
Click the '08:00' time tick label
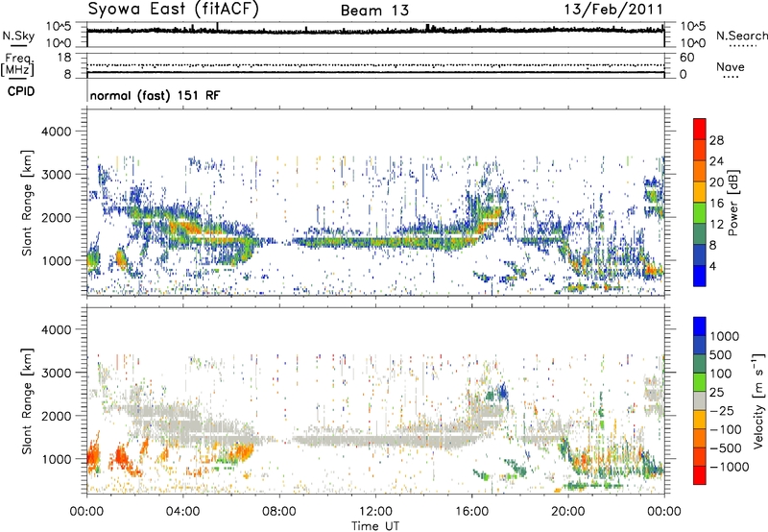pyautogui.click(x=279, y=512)
